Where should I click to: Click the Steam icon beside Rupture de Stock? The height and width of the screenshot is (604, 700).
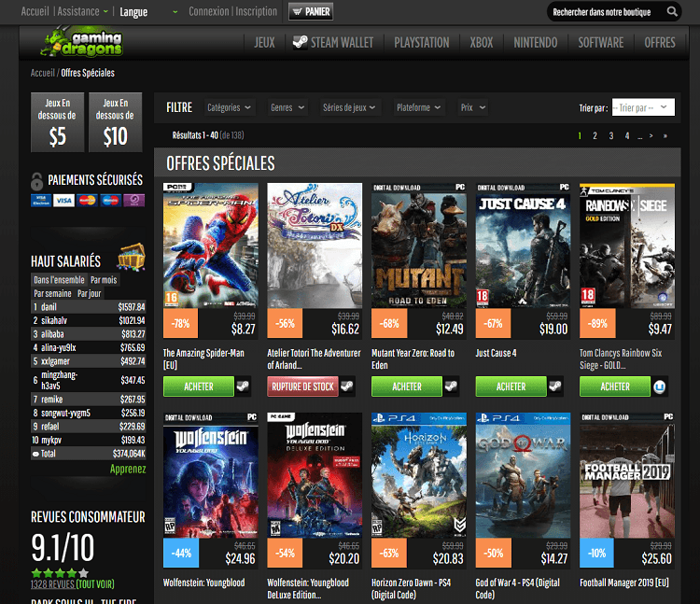point(347,386)
